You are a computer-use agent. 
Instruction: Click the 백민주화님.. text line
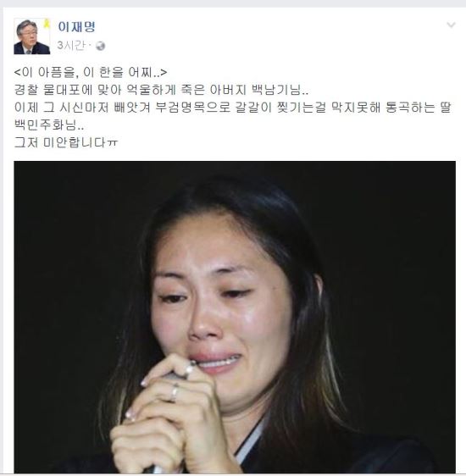click(49, 125)
